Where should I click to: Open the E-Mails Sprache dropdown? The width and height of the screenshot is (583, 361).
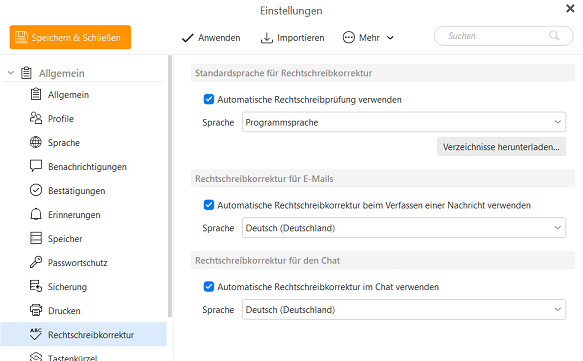click(404, 228)
